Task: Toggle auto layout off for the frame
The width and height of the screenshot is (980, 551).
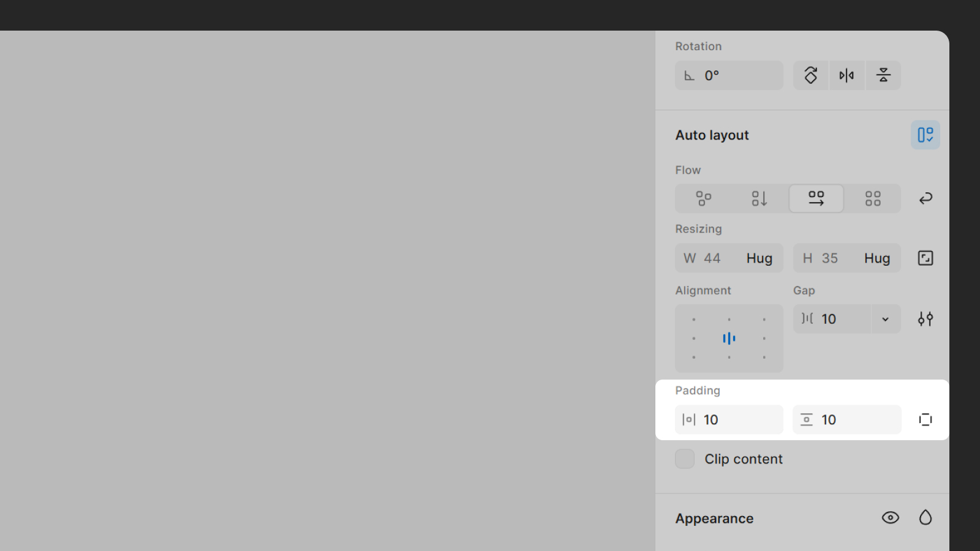Action: pyautogui.click(x=925, y=135)
